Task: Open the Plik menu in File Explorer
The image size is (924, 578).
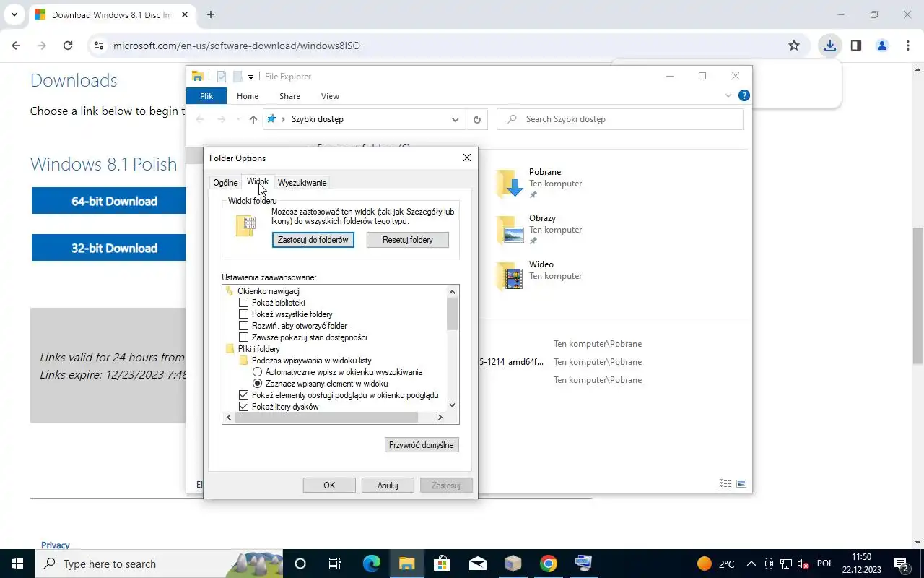Action: (206, 96)
